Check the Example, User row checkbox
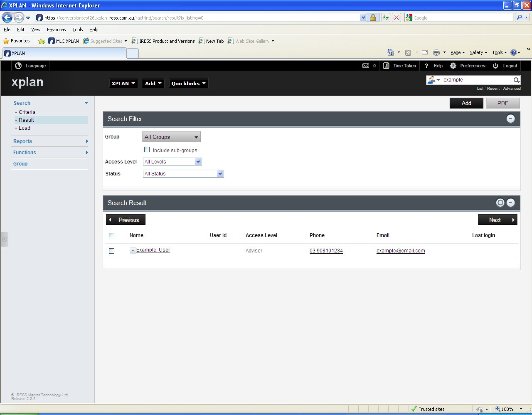The width and height of the screenshot is (532, 415). coord(112,251)
